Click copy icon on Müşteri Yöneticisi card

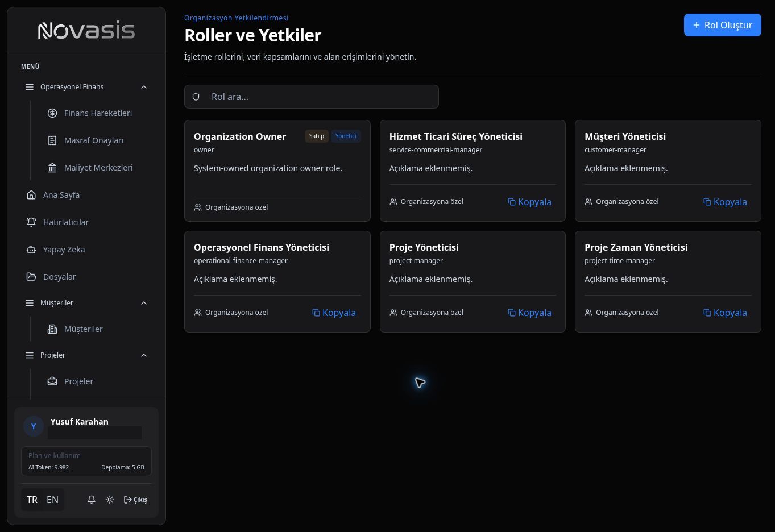pyautogui.click(x=707, y=202)
